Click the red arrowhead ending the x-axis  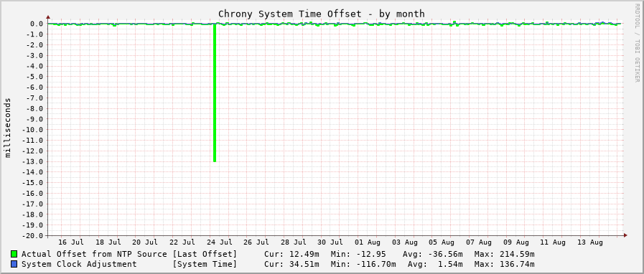(x=625, y=235)
